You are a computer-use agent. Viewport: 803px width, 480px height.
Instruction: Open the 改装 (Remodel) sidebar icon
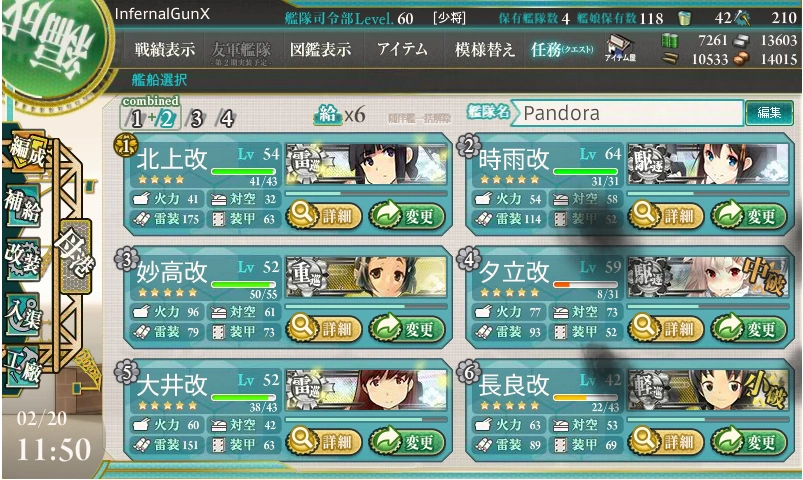tap(23, 259)
